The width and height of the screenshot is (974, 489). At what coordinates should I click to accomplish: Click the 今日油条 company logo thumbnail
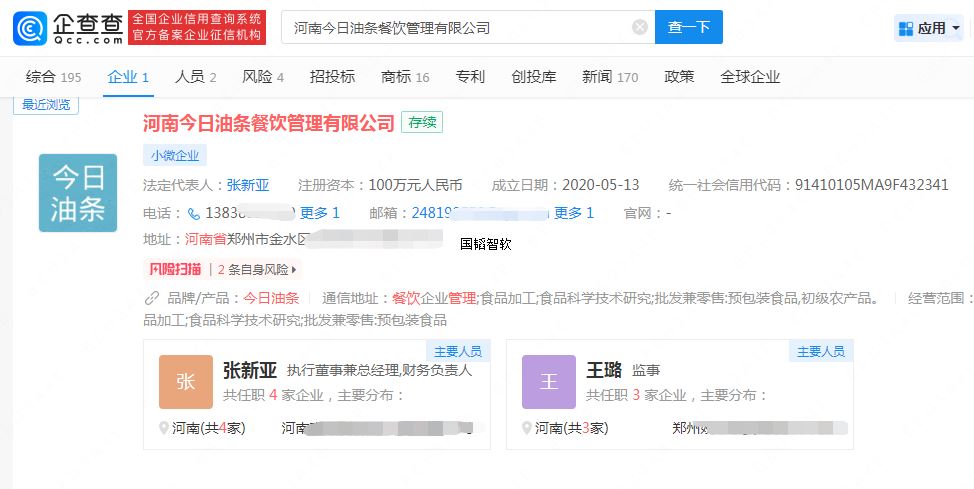78,193
